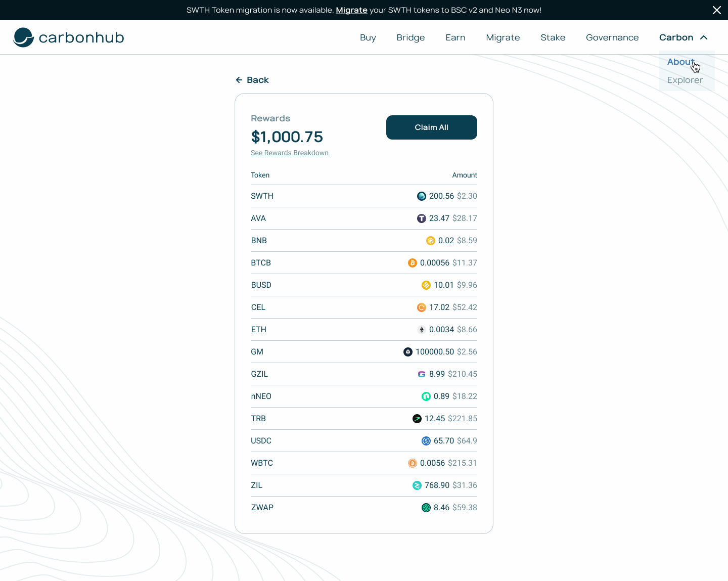Click the carbonhub logo

pos(68,37)
